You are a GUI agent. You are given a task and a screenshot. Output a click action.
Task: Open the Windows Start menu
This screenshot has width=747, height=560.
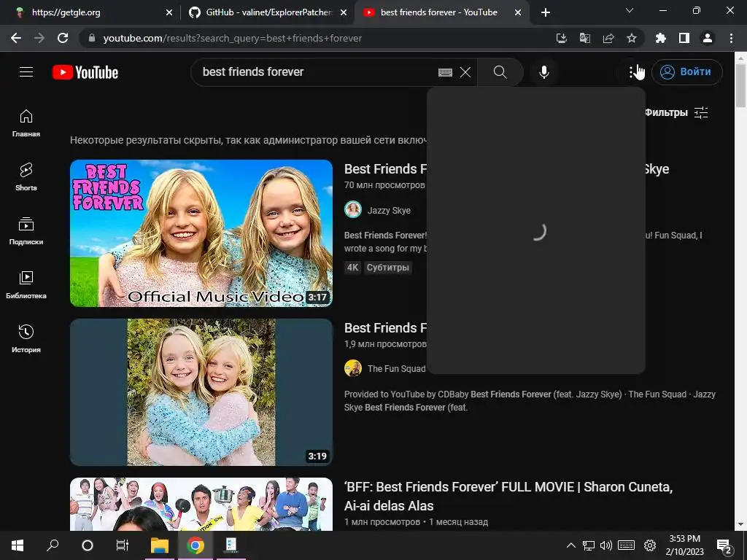(18, 545)
